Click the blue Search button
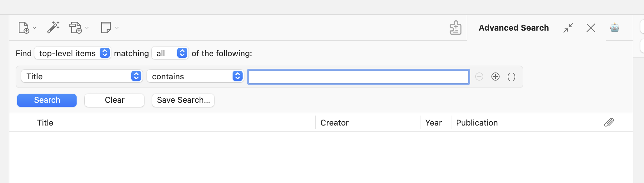This screenshot has height=183, width=644. (x=47, y=100)
